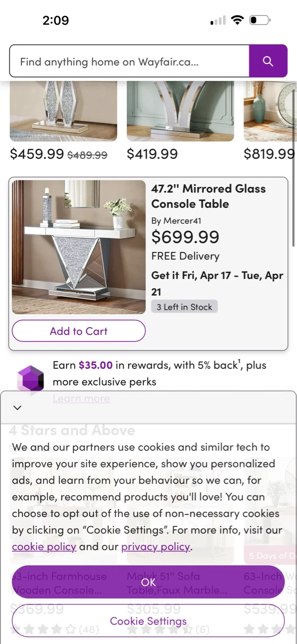The image size is (297, 644).
Task: Tap the status bar clock showing 2:09
Action: (56, 21)
